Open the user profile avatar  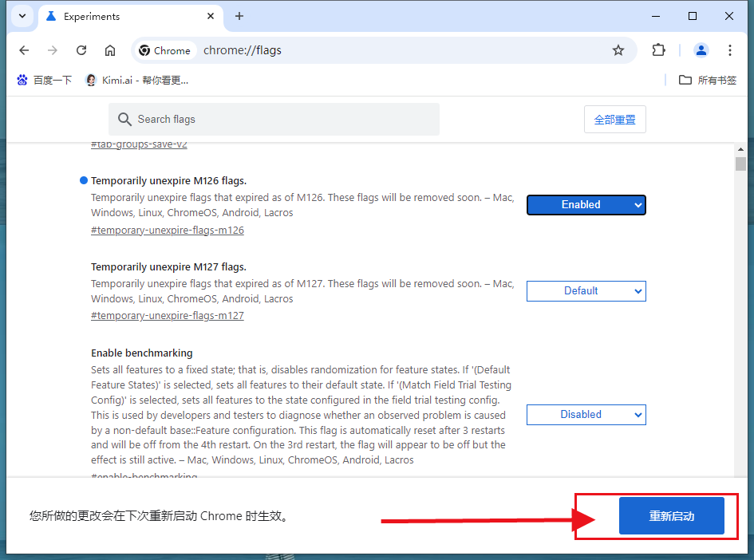[701, 50]
